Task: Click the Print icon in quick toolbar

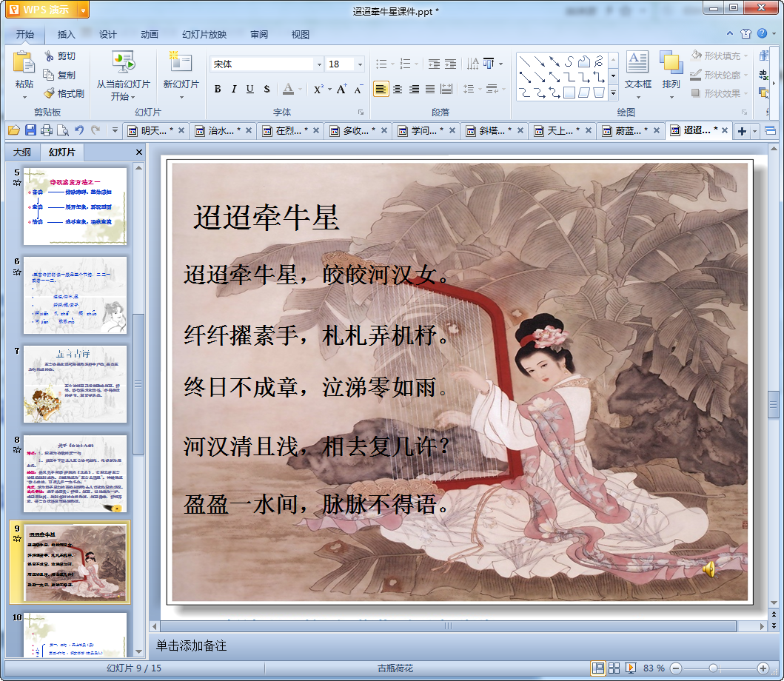Action: pos(47,130)
